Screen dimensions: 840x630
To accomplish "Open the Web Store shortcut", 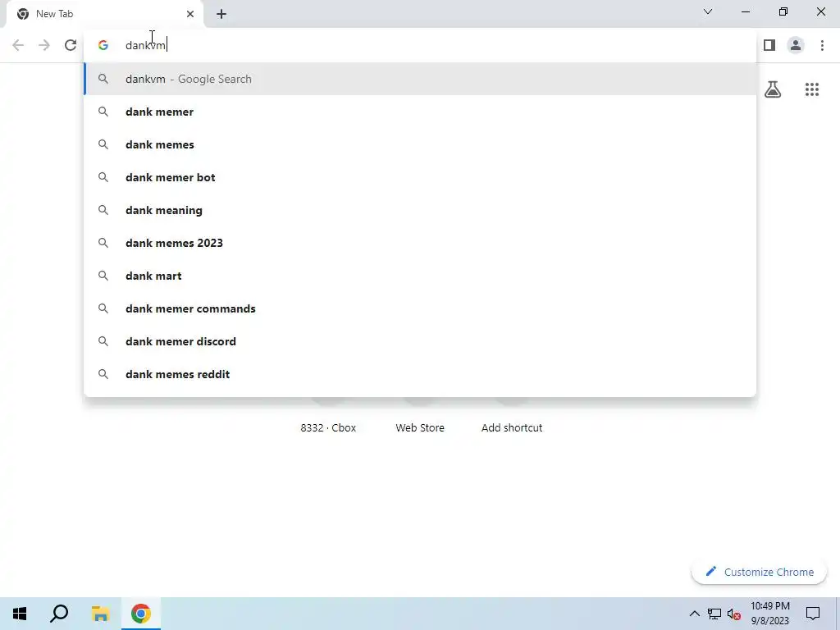I will point(420,427).
